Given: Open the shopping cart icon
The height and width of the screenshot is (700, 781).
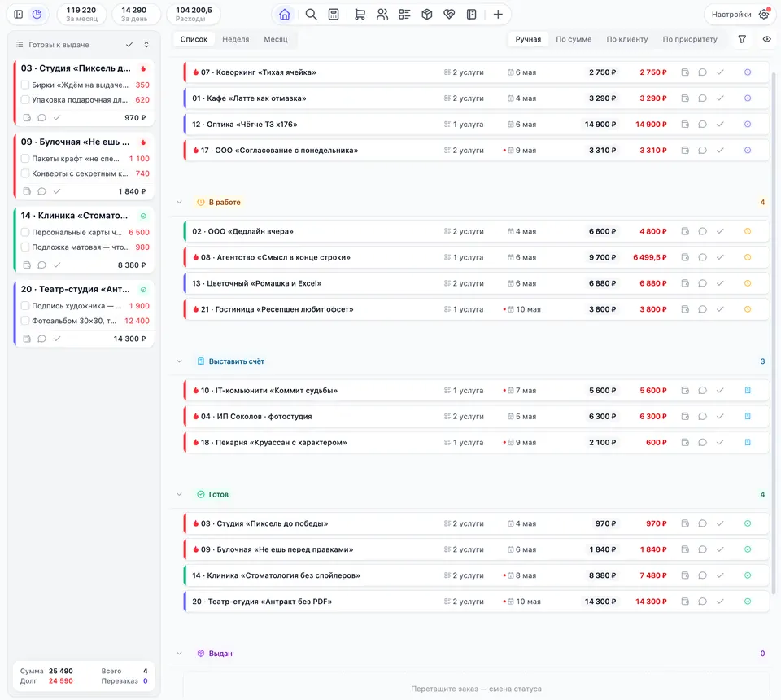Looking at the screenshot, I should (360, 15).
